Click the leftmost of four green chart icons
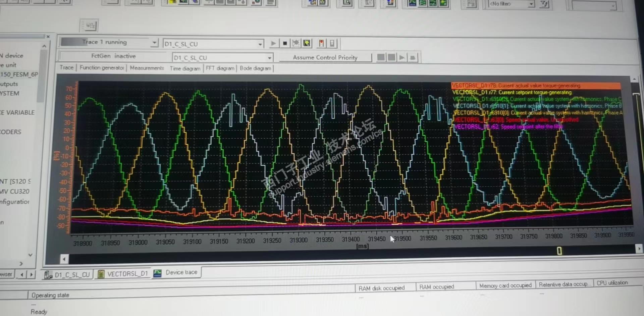Viewport: 644px width, 316px height. pyautogui.click(x=412, y=3)
